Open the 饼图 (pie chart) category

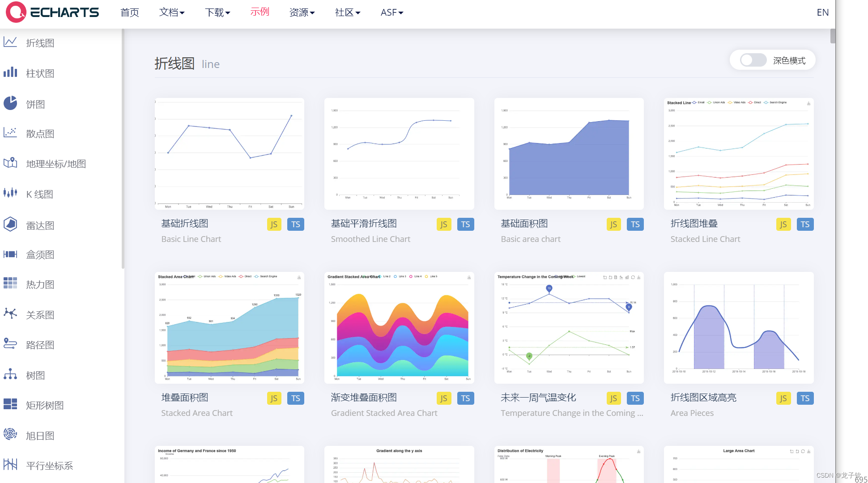[10, 103]
